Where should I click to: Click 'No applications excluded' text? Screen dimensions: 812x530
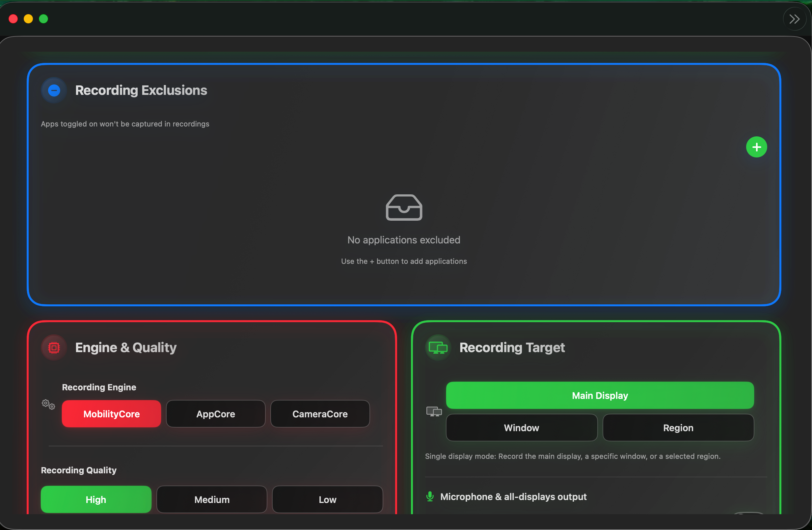[404, 240]
